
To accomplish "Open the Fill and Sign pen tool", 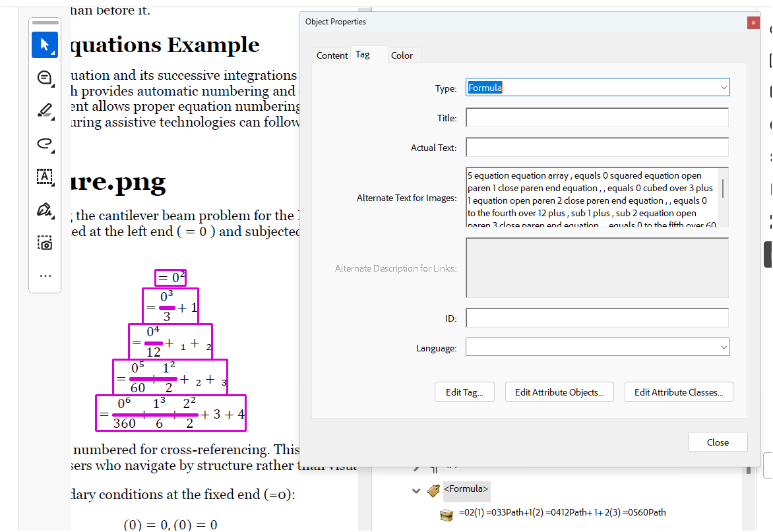I will (45, 210).
